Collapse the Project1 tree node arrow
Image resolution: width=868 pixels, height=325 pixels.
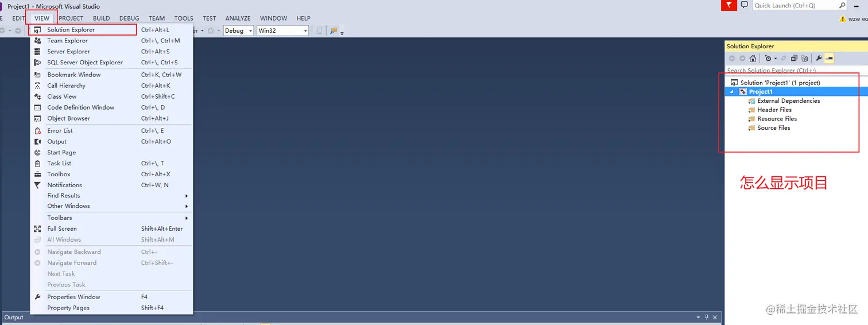732,92
